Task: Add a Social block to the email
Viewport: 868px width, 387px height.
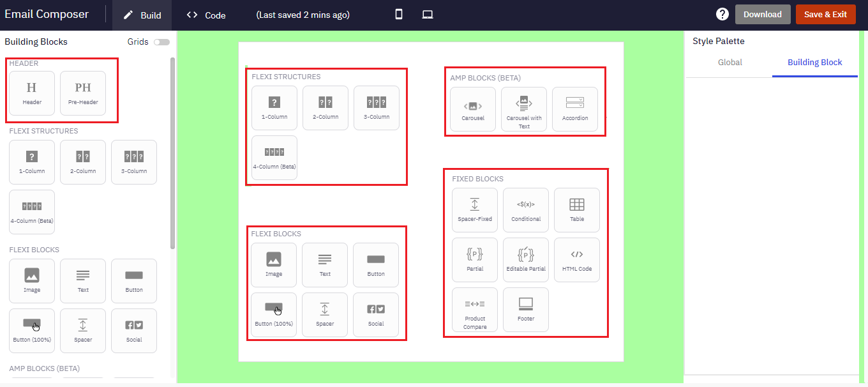Action: [375, 314]
